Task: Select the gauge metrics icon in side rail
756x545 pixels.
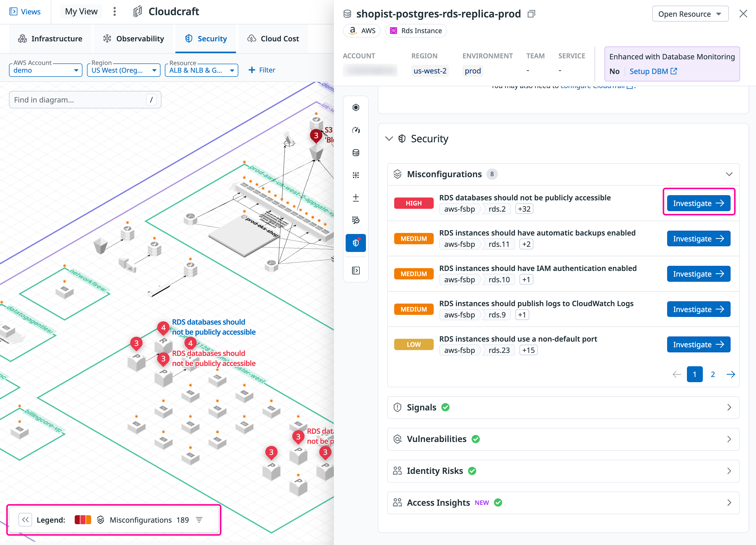Action: 356,130
